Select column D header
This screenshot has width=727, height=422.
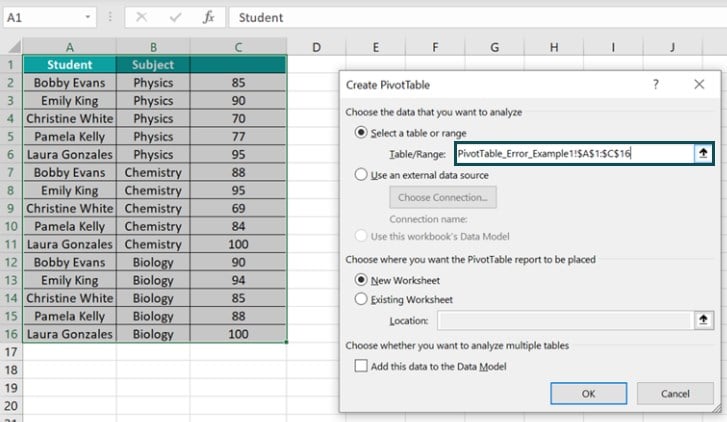[316, 47]
